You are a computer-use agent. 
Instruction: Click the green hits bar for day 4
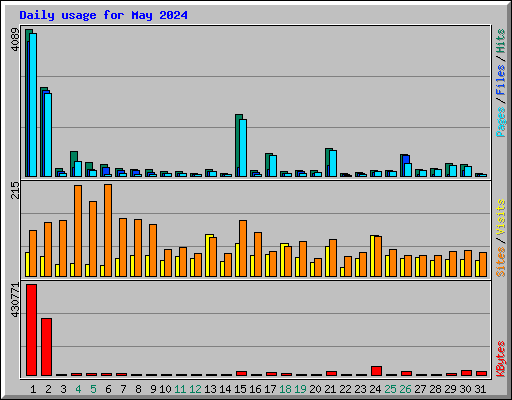[x=74, y=156]
